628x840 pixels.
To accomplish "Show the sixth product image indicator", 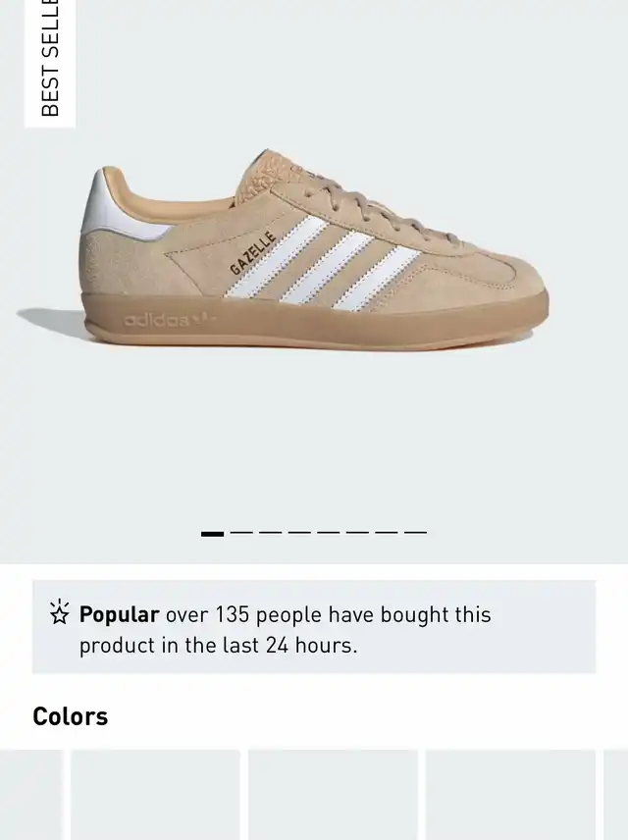I will tap(357, 533).
